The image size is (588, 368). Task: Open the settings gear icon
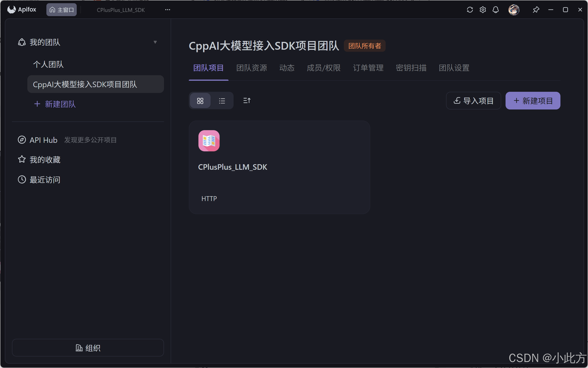(483, 10)
